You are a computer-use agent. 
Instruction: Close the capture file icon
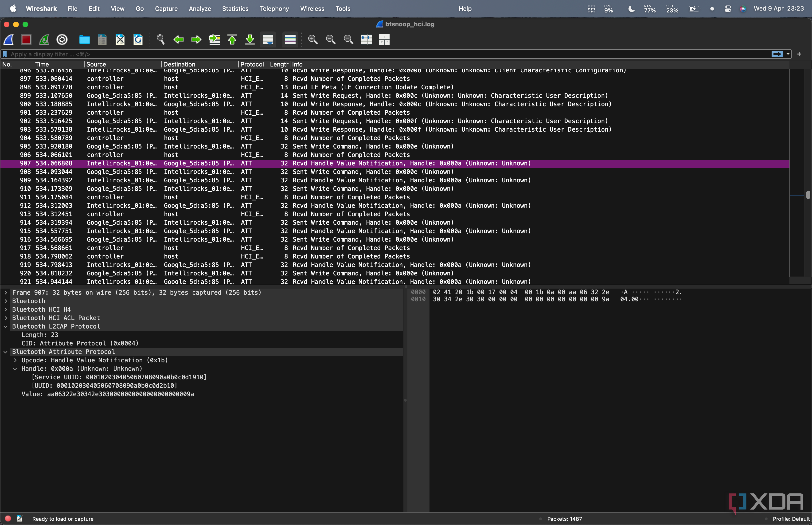point(120,39)
